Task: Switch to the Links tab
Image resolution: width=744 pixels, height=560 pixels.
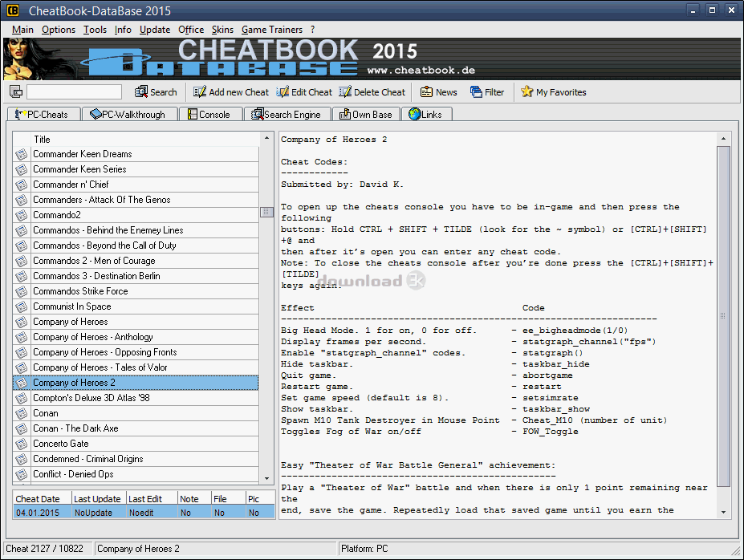Action: [x=426, y=114]
